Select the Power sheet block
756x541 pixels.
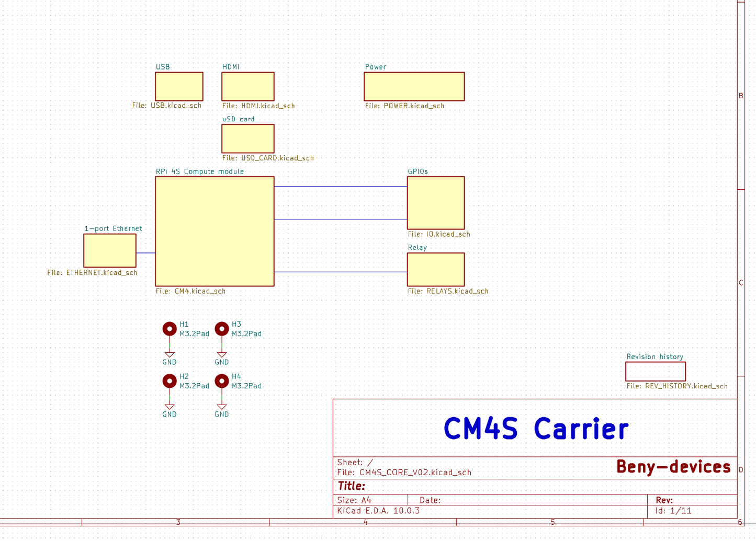click(x=414, y=86)
